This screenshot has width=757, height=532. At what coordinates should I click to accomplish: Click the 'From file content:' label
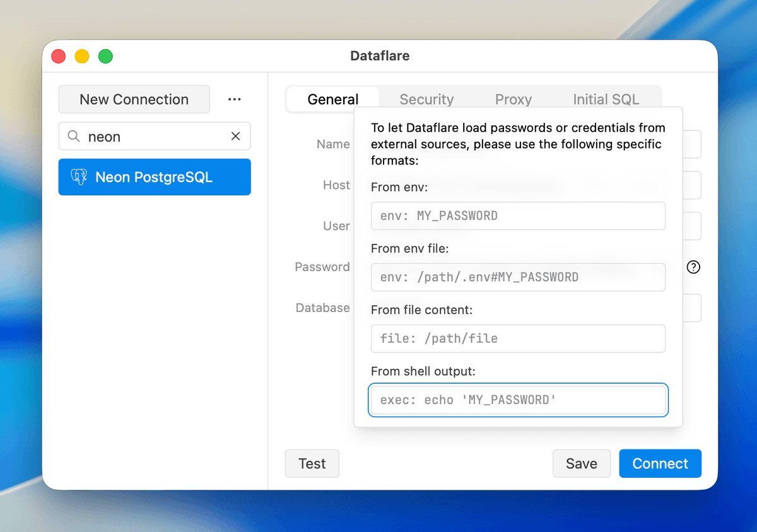pyautogui.click(x=421, y=310)
